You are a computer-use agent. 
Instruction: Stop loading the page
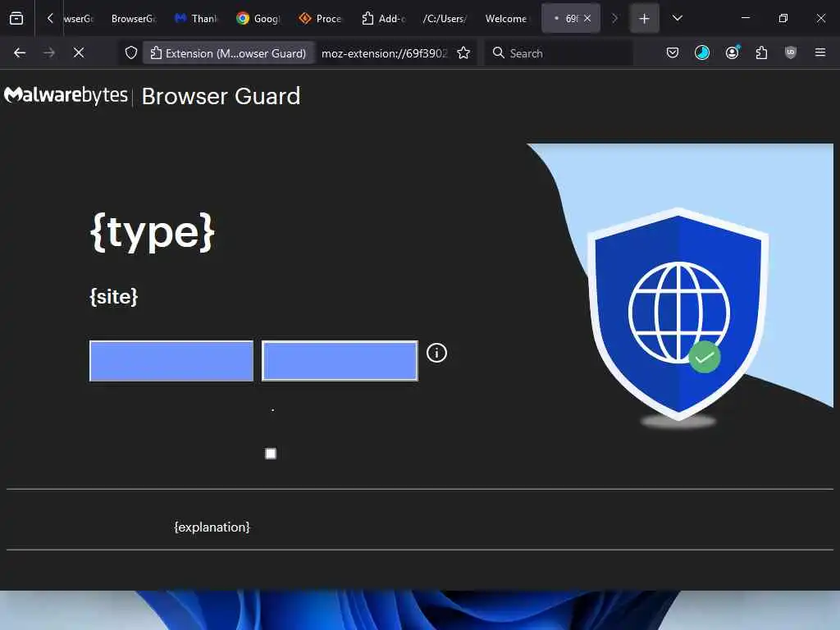(x=79, y=52)
